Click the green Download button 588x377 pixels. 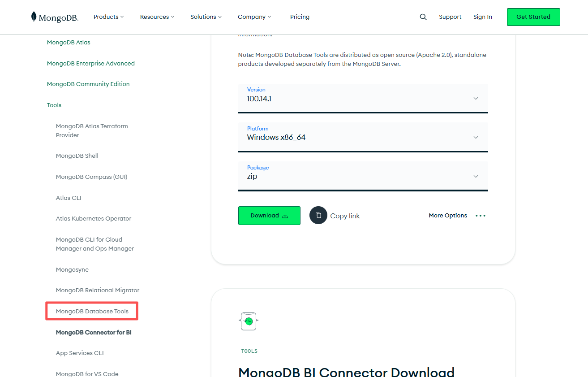click(269, 216)
